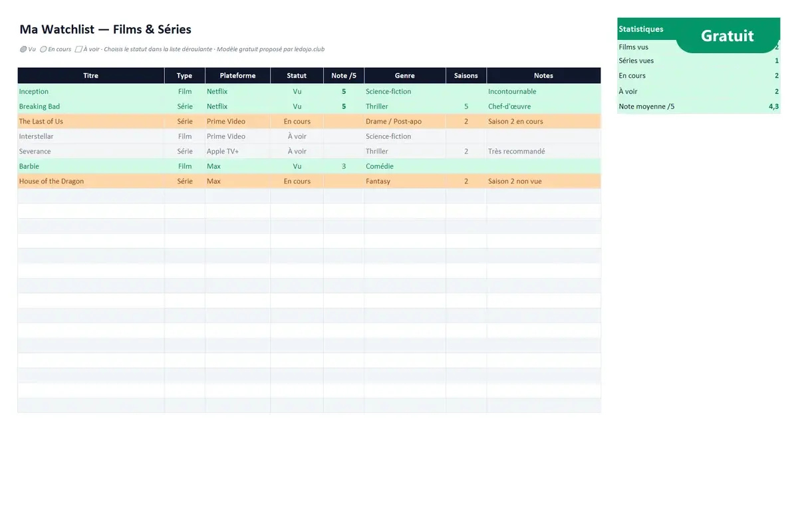Open the "À voir" status for Interstellar

(297, 136)
